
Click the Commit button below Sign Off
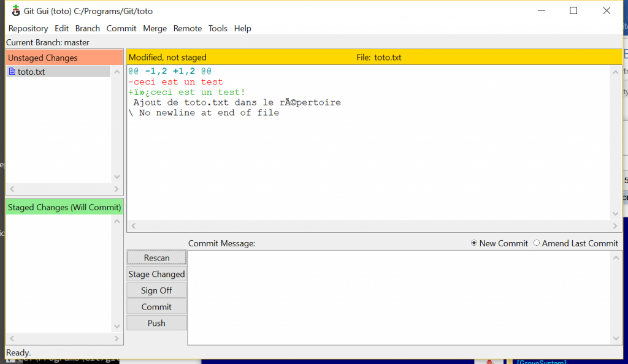[x=156, y=307]
